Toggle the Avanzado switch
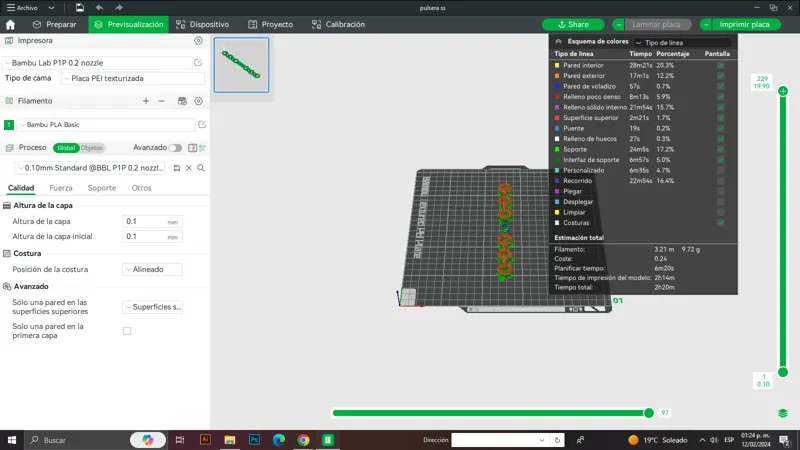Image resolution: width=800 pixels, height=450 pixels. [x=175, y=148]
